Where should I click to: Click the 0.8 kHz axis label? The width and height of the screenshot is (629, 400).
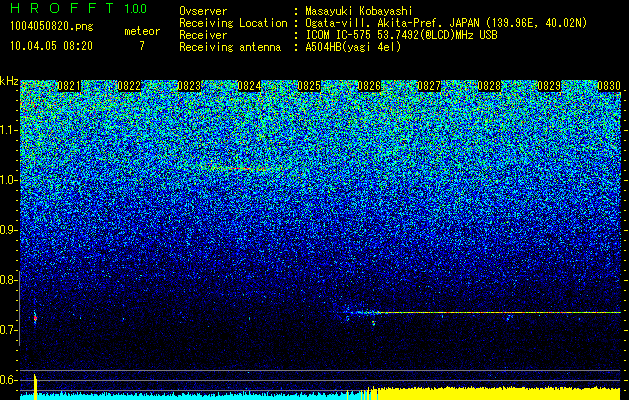coord(8,280)
